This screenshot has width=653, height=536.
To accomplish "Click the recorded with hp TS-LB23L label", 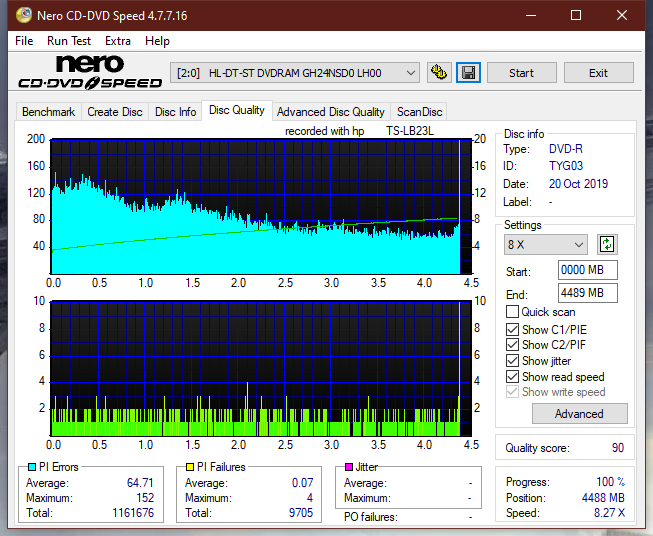I will tap(359, 131).
